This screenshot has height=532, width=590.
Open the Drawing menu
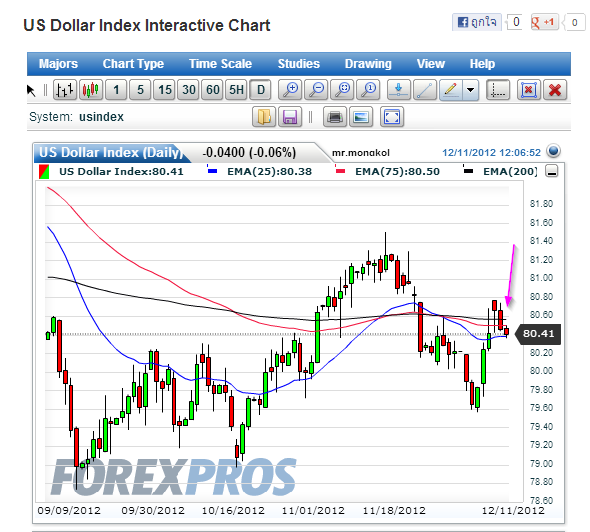(x=368, y=64)
